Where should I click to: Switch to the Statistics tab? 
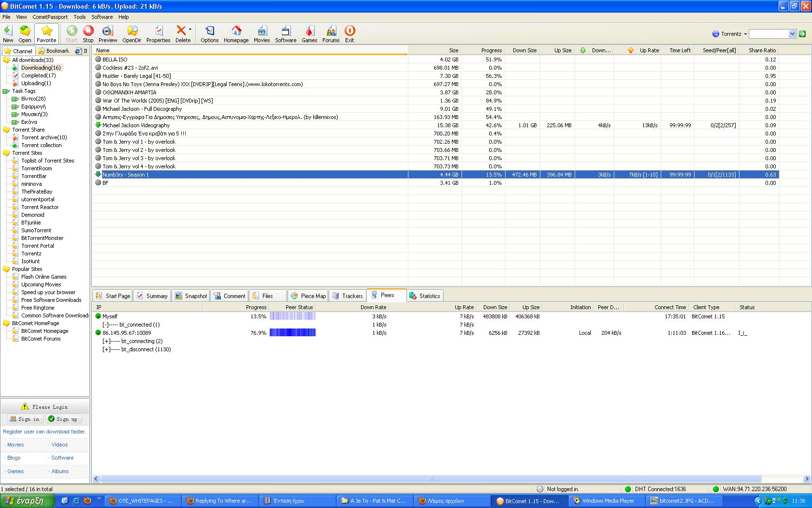click(x=424, y=296)
